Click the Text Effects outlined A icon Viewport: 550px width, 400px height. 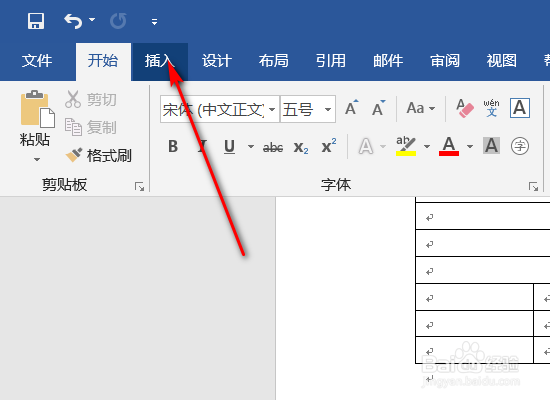[366, 146]
